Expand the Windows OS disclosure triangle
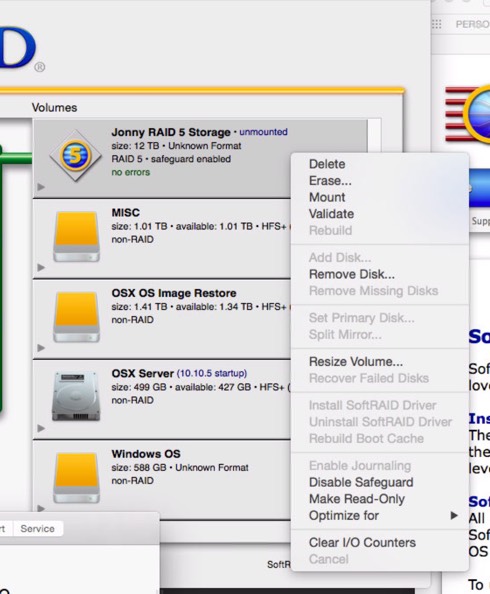The width and height of the screenshot is (490, 594). pos(41,508)
